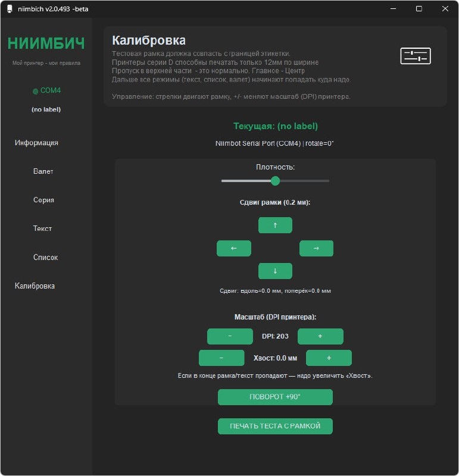Minimize the niimbich window

(x=393, y=8)
